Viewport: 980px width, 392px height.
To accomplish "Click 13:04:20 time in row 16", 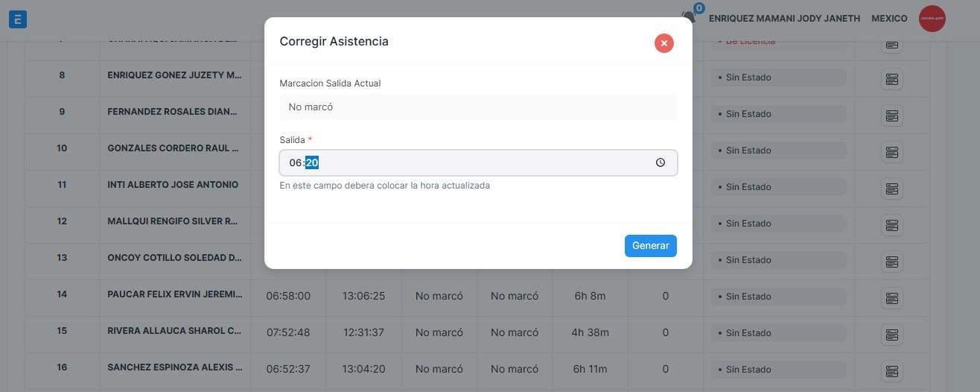I will 363,369.
